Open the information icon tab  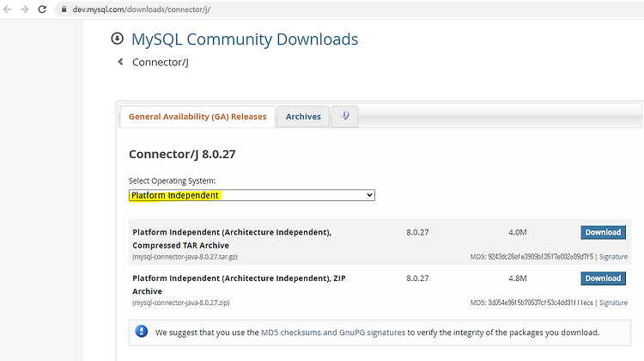[x=344, y=116]
